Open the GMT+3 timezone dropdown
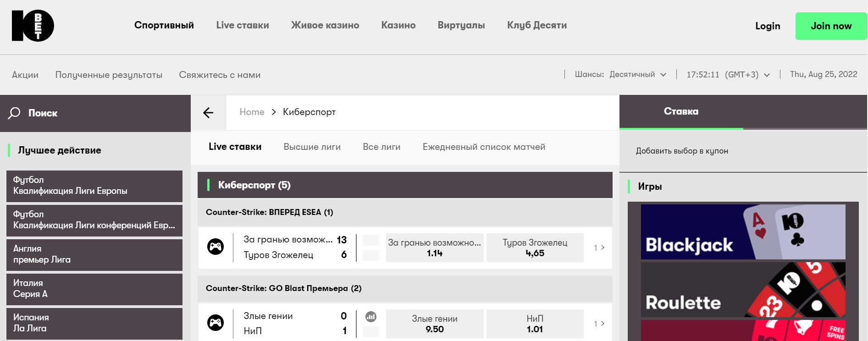Screen dimensions: 868x341 coord(728,75)
